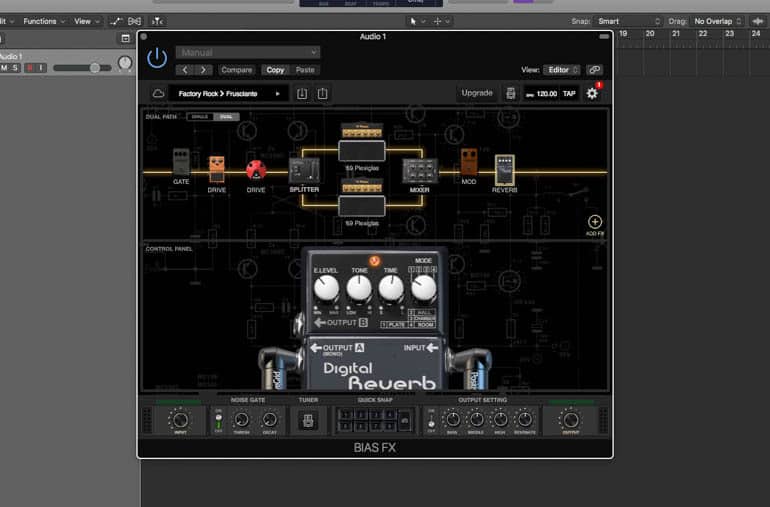This screenshot has width=770, height=507.
Task: Open the pointer tool menu
Action: [417, 21]
